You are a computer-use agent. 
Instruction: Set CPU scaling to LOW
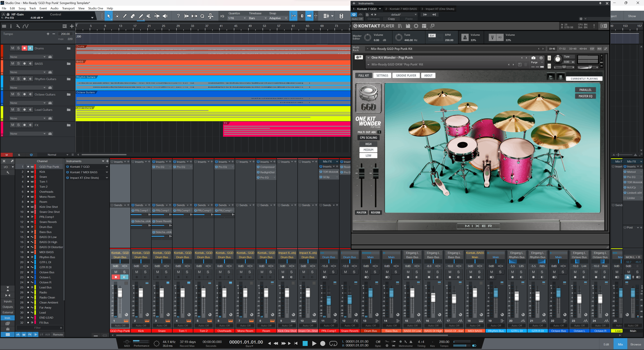(368, 156)
